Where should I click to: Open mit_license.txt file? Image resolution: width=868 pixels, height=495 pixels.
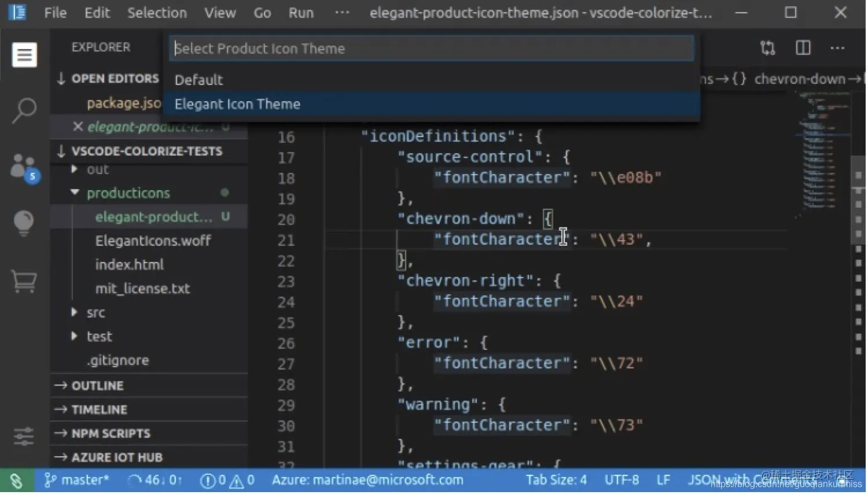[x=142, y=289]
